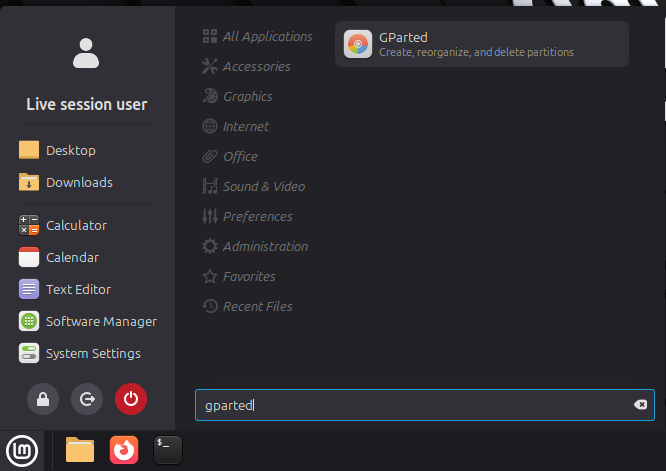Open Software Manager

tap(88, 322)
